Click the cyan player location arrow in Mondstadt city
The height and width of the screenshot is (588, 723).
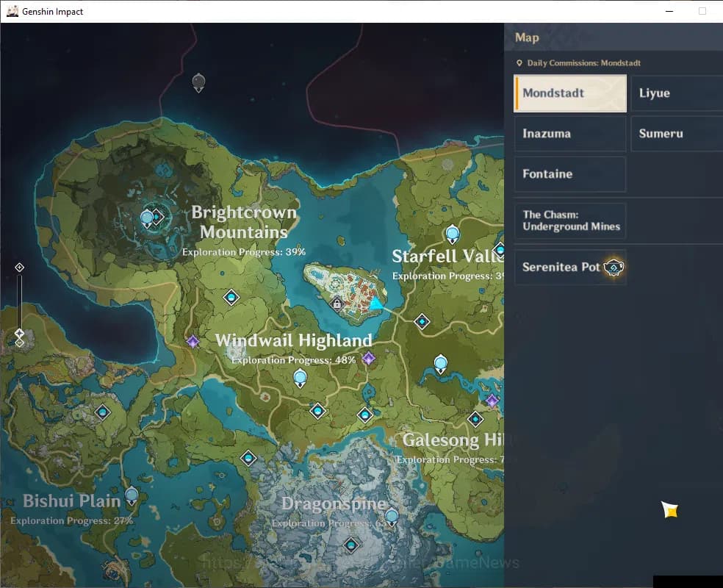[x=376, y=304]
